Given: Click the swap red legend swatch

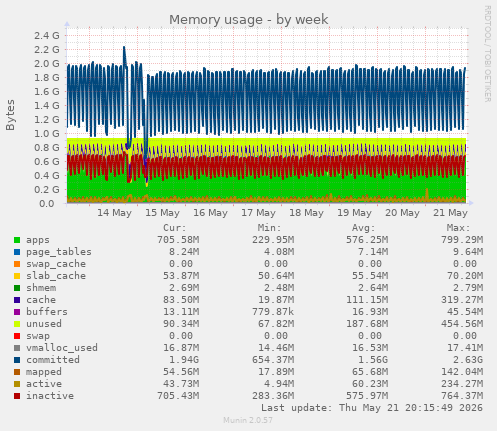Looking at the screenshot, I should (17, 336).
